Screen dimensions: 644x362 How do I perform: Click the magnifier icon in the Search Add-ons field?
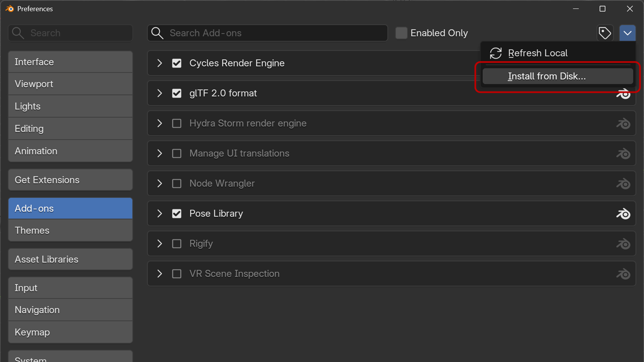coord(157,33)
